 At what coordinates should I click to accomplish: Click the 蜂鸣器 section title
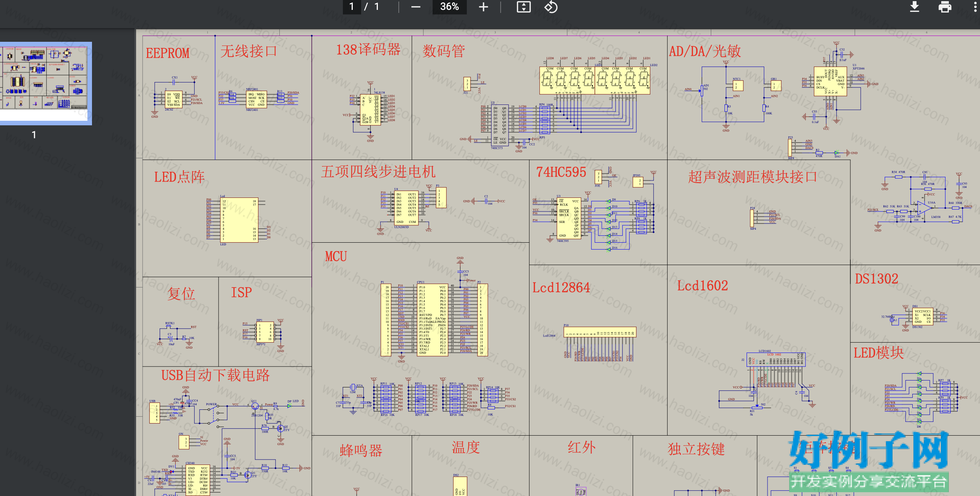[361, 451]
